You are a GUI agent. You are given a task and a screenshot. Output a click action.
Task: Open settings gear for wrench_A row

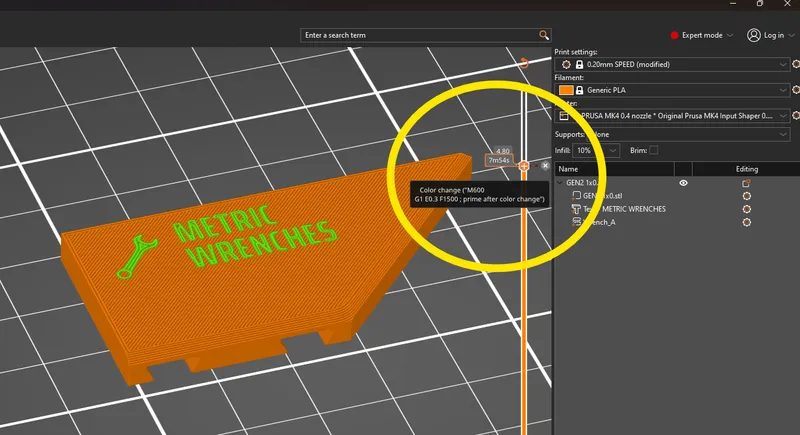[x=746, y=222]
